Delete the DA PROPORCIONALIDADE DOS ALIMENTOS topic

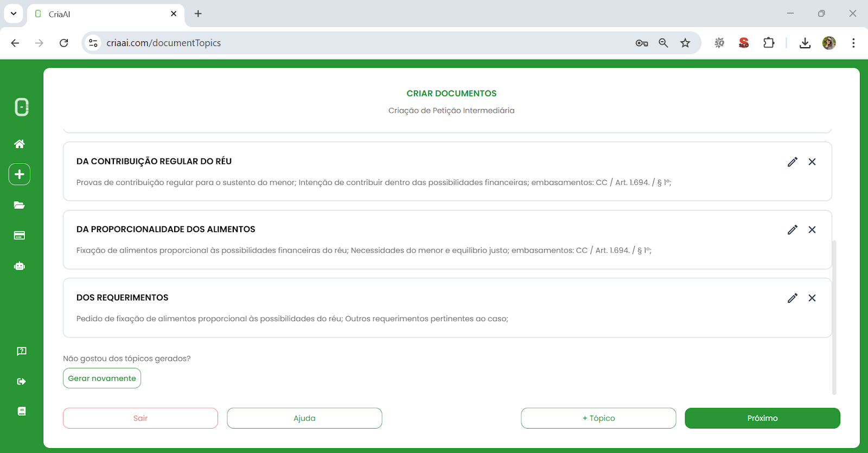point(812,229)
